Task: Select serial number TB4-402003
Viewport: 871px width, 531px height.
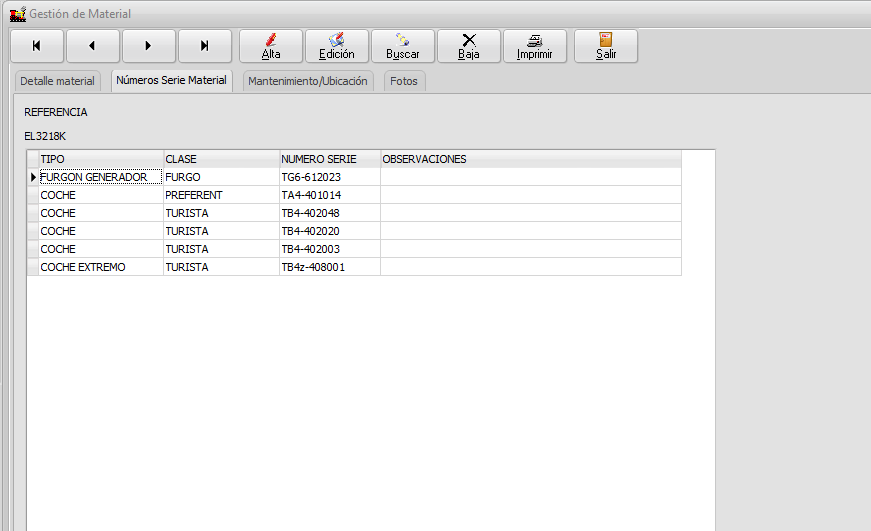Action: [x=330, y=249]
